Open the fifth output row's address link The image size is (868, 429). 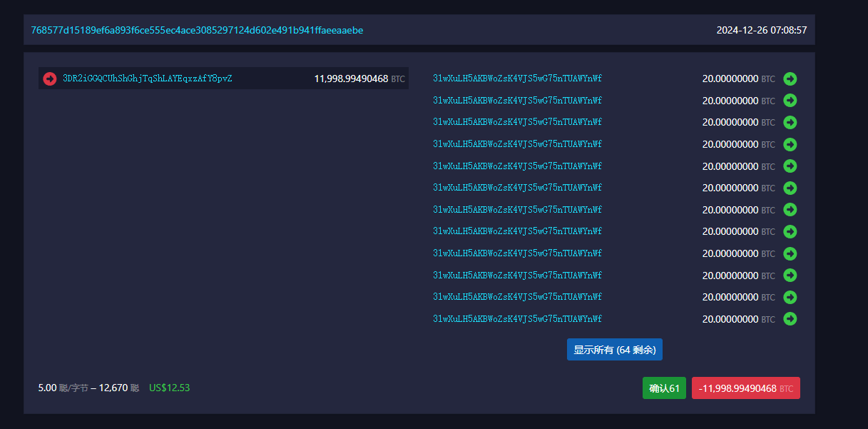coord(517,166)
